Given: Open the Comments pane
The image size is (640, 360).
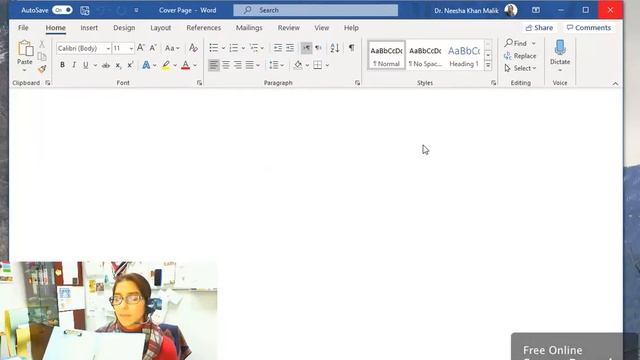Looking at the screenshot, I should [x=589, y=28].
